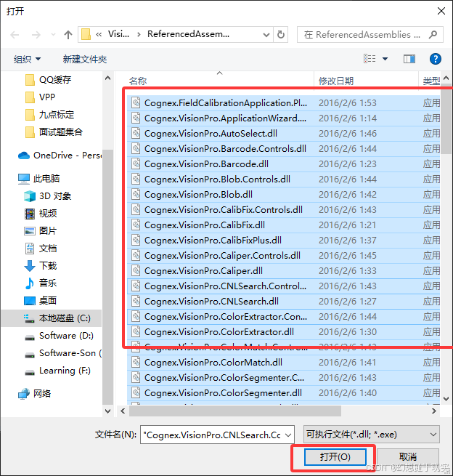Click the 取消 button
Viewport: 453px width, 476px height.
[x=408, y=457]
